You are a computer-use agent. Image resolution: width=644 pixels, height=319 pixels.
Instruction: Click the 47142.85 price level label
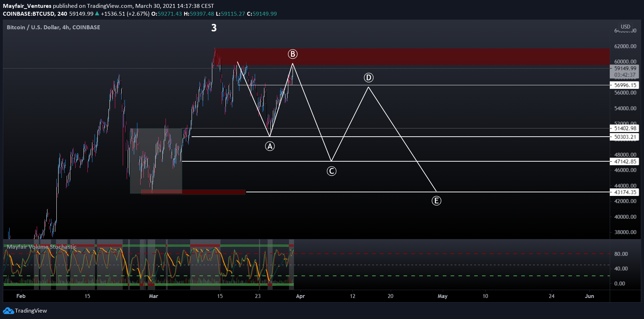click(624, 162)
